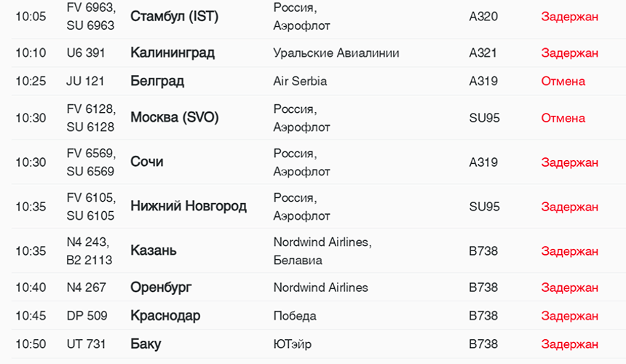Click the Баку destination

point(146,344)
